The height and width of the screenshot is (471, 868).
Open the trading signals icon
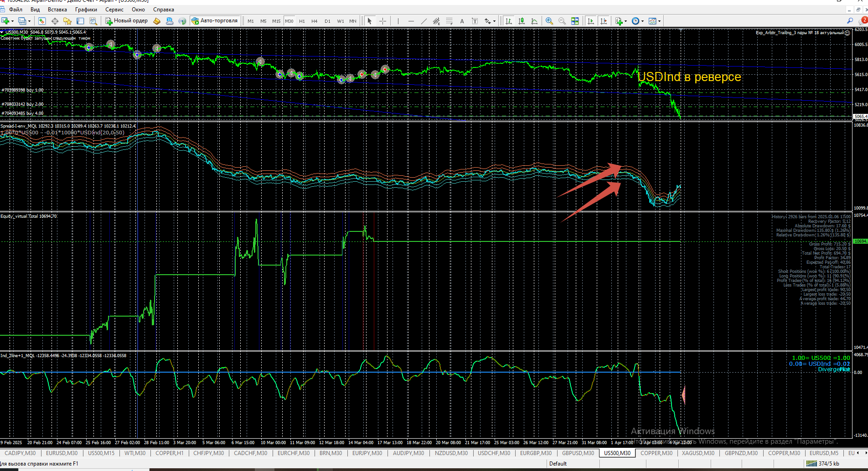coord(182,21)
